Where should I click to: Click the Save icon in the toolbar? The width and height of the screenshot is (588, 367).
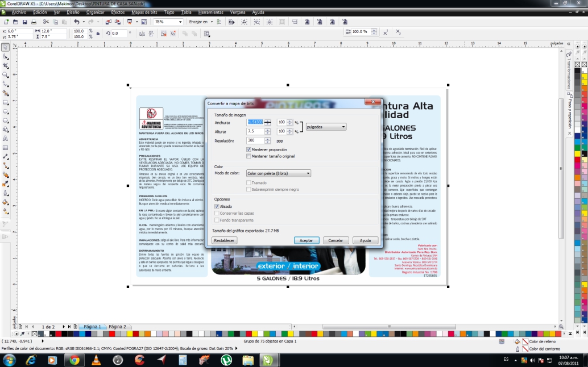tap(24, 22)
